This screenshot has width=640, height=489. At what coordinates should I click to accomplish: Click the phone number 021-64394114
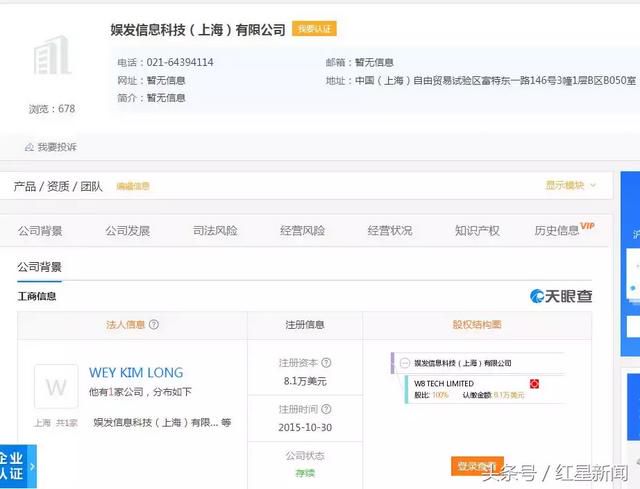(x=180, y=62)
